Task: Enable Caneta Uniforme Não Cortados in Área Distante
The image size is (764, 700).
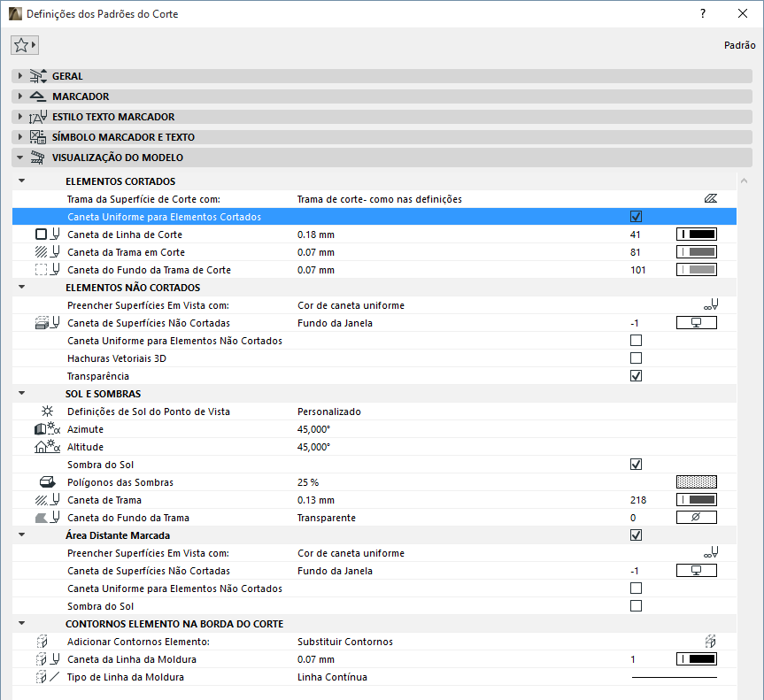Action: click(x=636, y=588)
